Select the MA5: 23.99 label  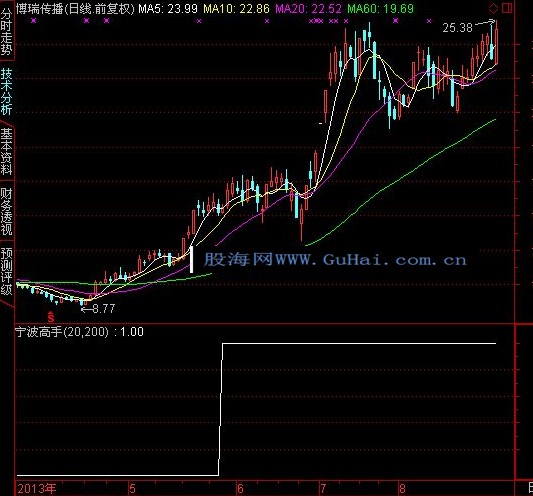click(x=168, y=8)
